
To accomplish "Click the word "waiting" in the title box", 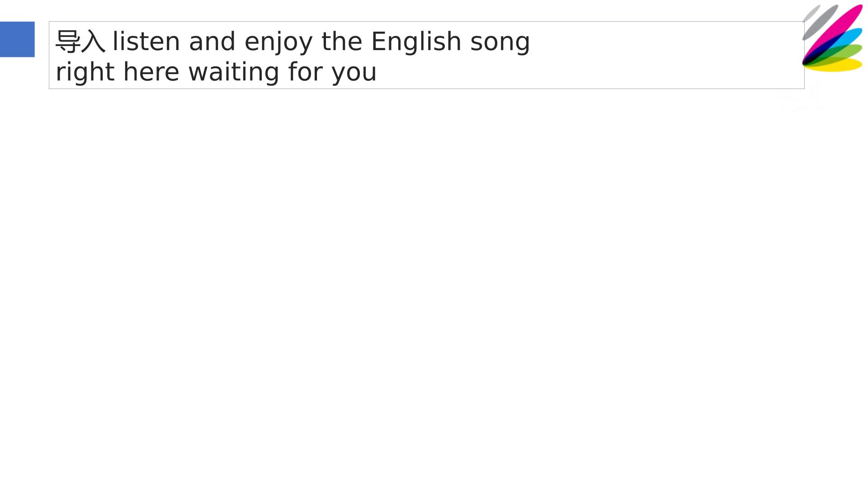I will click(x=234, y=72).
